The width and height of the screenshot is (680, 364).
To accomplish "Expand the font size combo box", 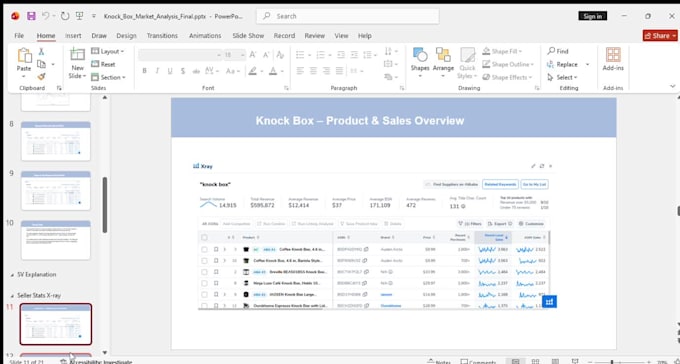I will click(243, 55).
